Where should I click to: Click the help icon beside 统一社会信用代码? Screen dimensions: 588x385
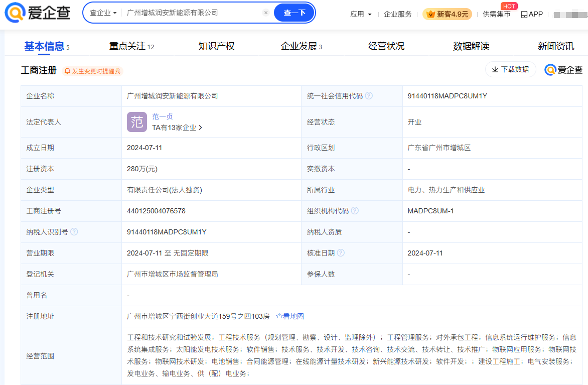(369, 96)
